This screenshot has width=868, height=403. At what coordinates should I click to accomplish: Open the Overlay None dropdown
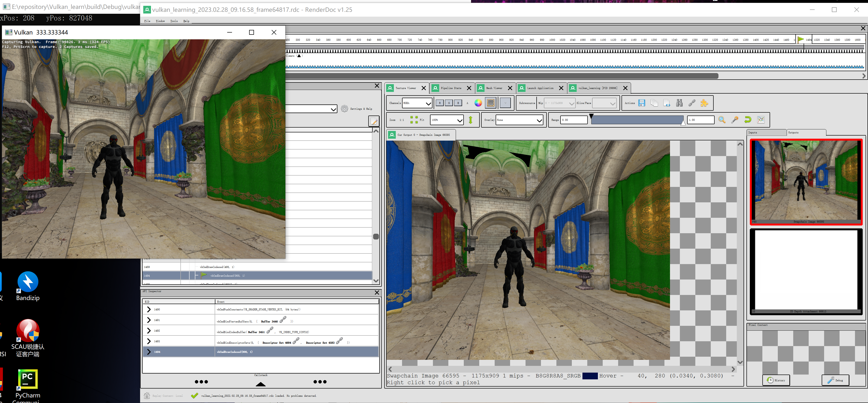click(x=519, y=120)
